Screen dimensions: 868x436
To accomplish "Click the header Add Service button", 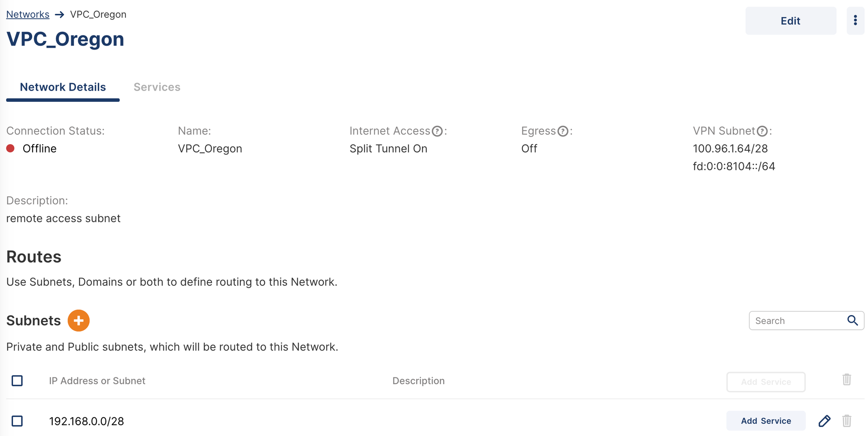I will (766, 382).
